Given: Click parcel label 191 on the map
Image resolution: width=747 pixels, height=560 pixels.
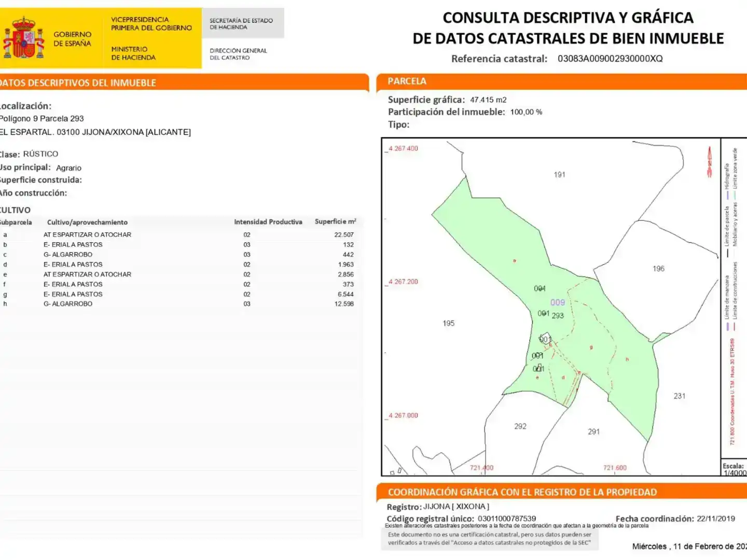Looking at the screenshot, I should 559,175.
